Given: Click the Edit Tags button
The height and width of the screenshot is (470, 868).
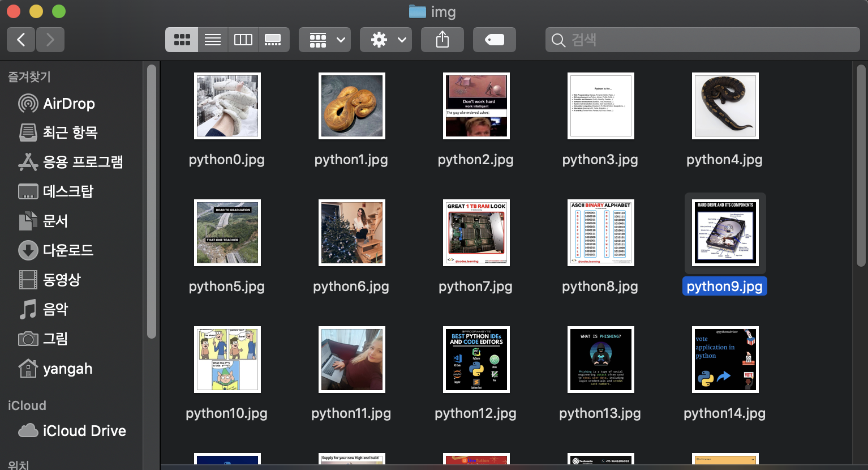Looking at the screenshot, I should pos(495,40).
